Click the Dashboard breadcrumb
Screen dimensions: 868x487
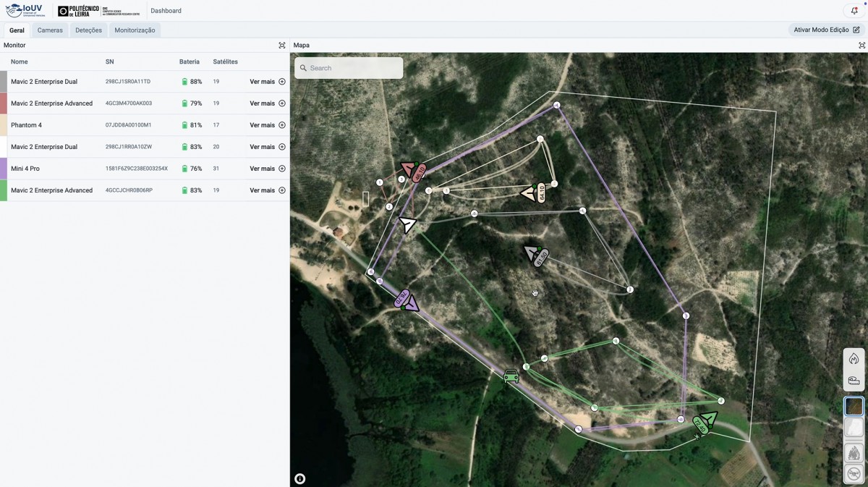[x=166, y=11]
